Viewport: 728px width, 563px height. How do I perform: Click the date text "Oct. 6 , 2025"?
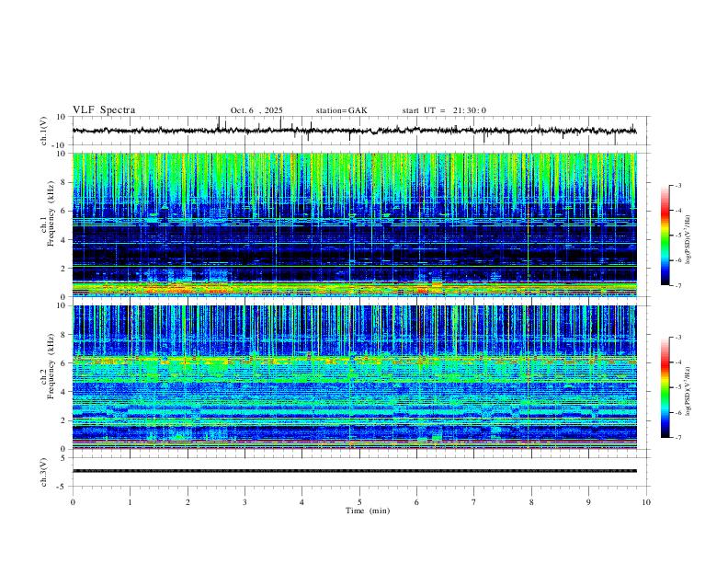pos(256,110)
